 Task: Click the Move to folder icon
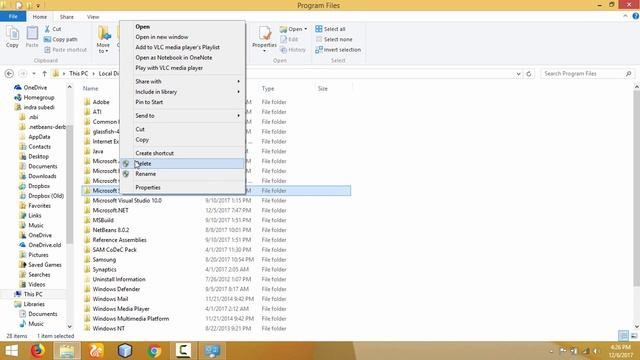pos(103,33)
